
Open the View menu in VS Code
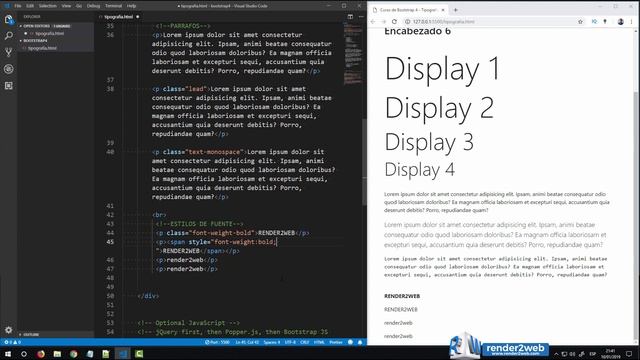click(66, 6)
